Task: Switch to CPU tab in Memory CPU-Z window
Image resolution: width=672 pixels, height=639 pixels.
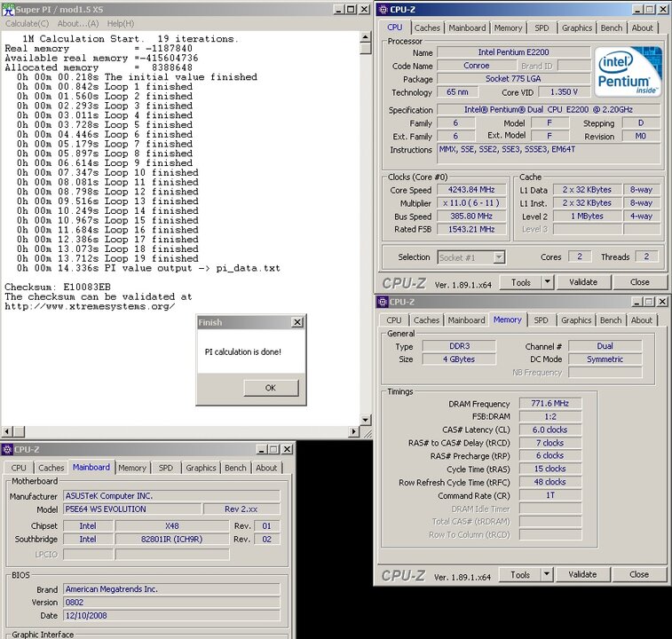Action: coord(394,320)
